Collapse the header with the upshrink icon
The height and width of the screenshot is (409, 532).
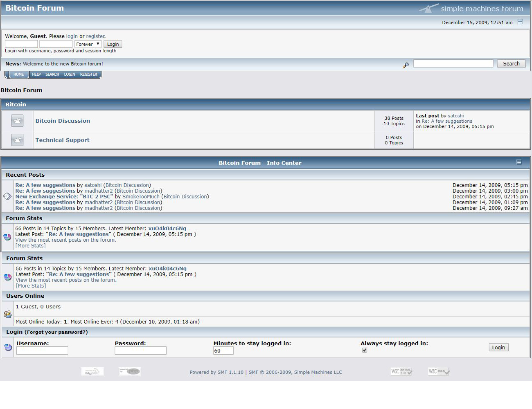click(520, 22)
